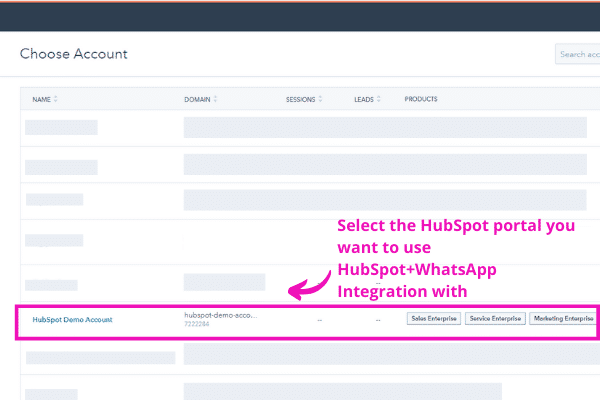600x400 pixels.
Task: Click the Marketing Enterprise product tag
Action: click(563, 318)
